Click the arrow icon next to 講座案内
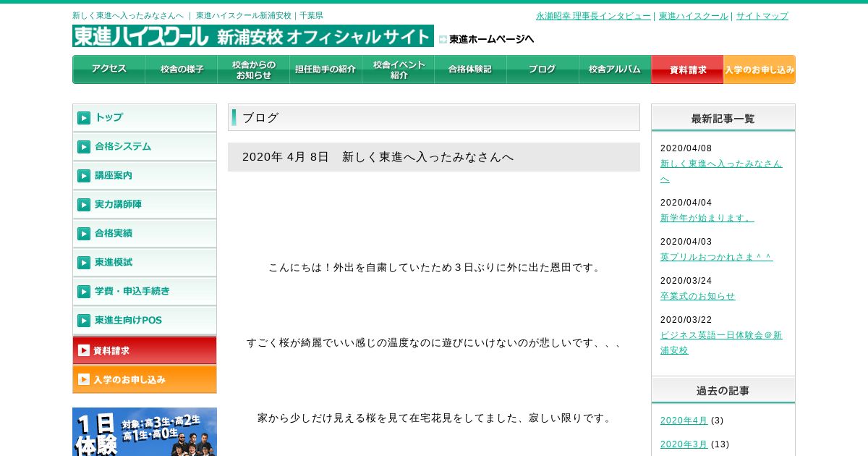The image size is (868, 456). point(84,175)
